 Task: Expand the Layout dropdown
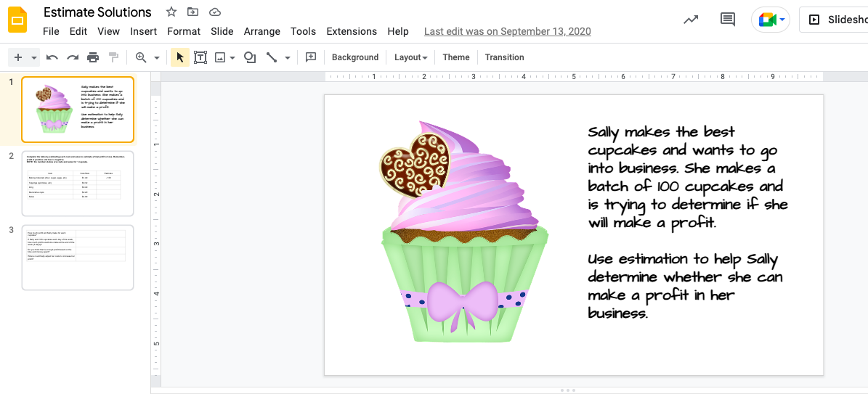pyautogui.click(x=411, y=57)
